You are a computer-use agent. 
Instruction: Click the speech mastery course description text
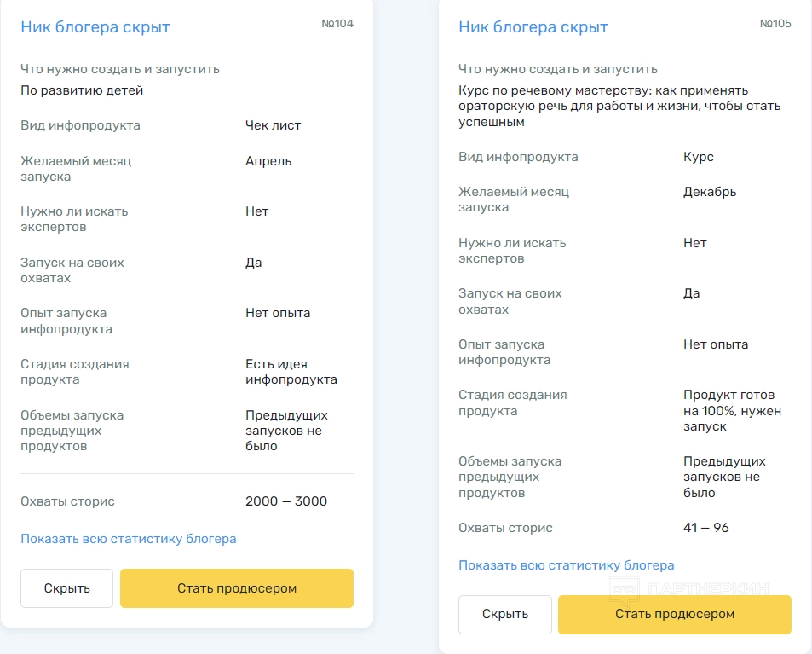tap(619, 107)
